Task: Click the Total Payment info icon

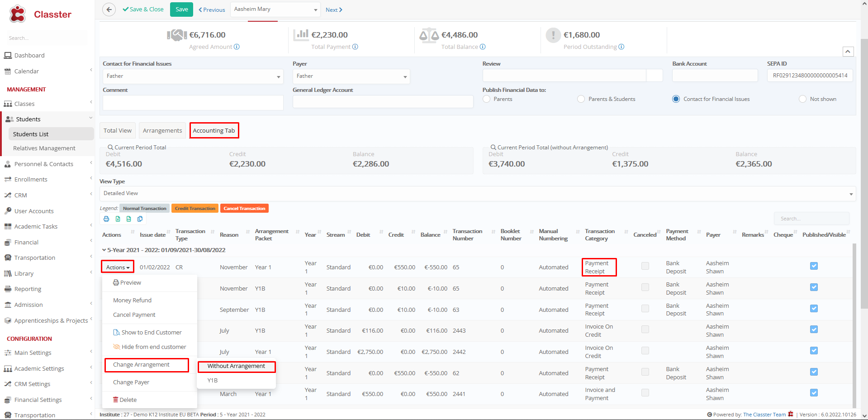Action: [355, 47]
